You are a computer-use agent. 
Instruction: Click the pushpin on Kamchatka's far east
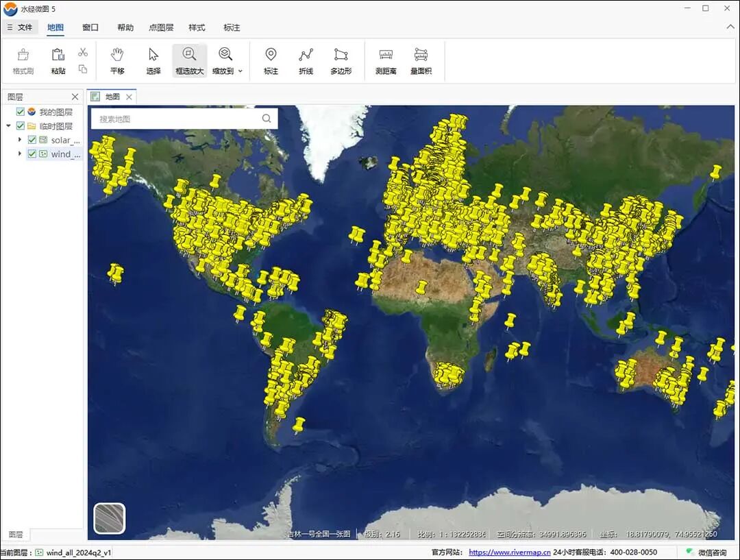coord(715,172)
